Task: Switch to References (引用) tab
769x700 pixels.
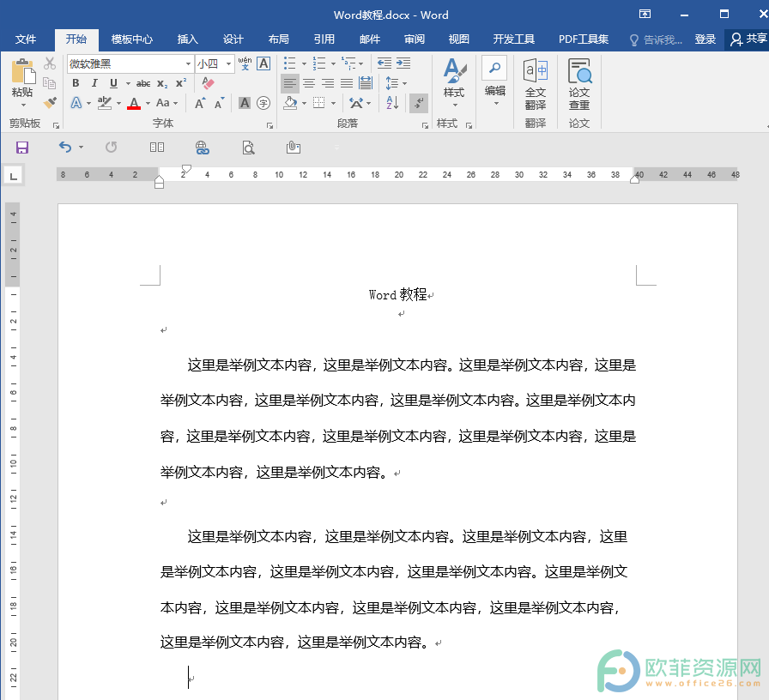Action: tap(324, 39)
